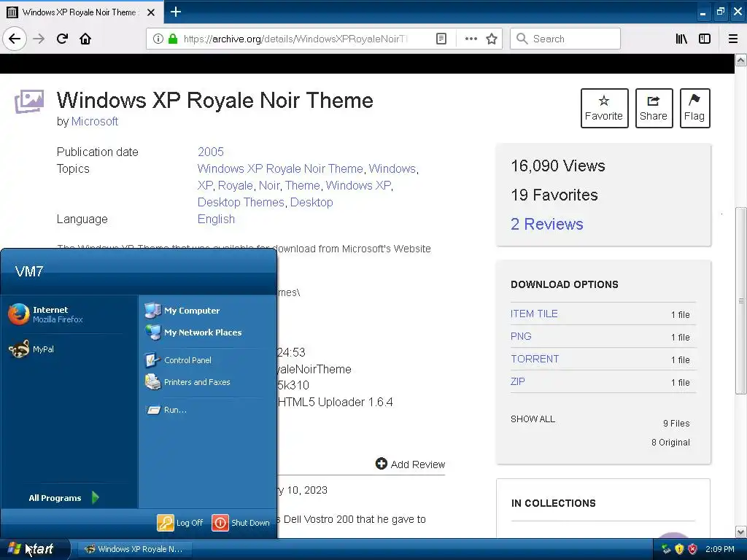Download the PNG file
Viewport: 747px width, 560px height.
521,336
